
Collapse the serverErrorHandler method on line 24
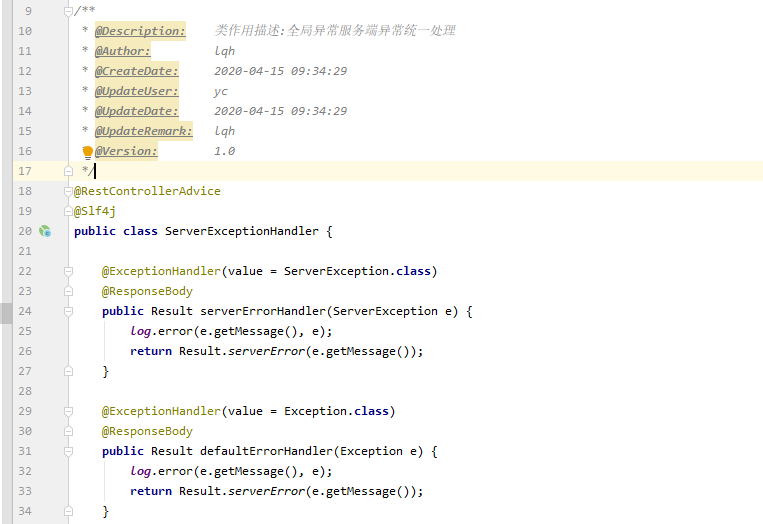point(68,311)
